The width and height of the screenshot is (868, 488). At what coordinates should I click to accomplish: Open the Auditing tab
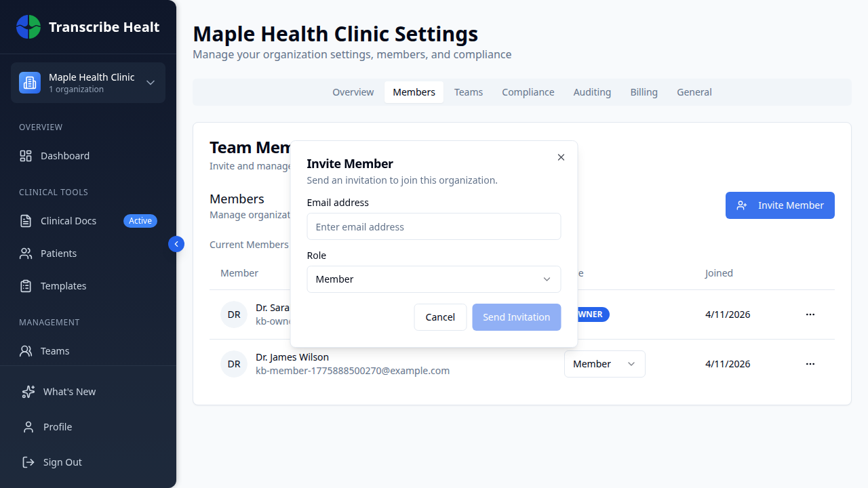(591, 91)
